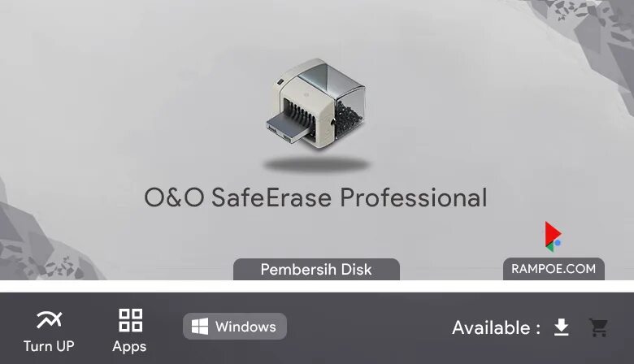Click the Pembersih Disk category tag

pyautogui.click(x=316, y=269)
